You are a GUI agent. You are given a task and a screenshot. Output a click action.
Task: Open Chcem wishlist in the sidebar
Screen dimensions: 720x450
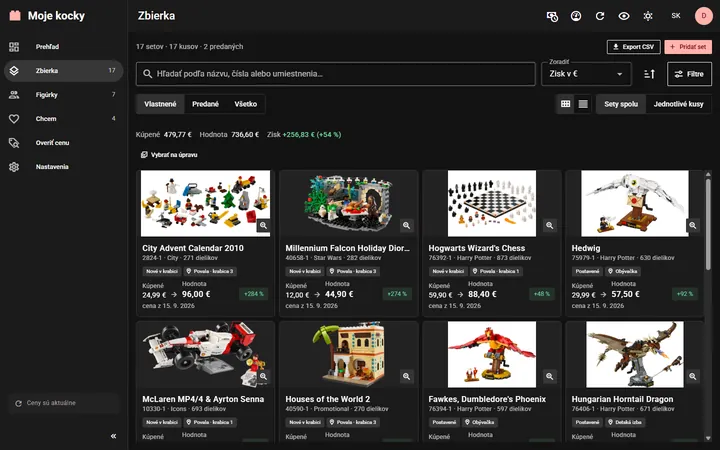click(64, 118)
